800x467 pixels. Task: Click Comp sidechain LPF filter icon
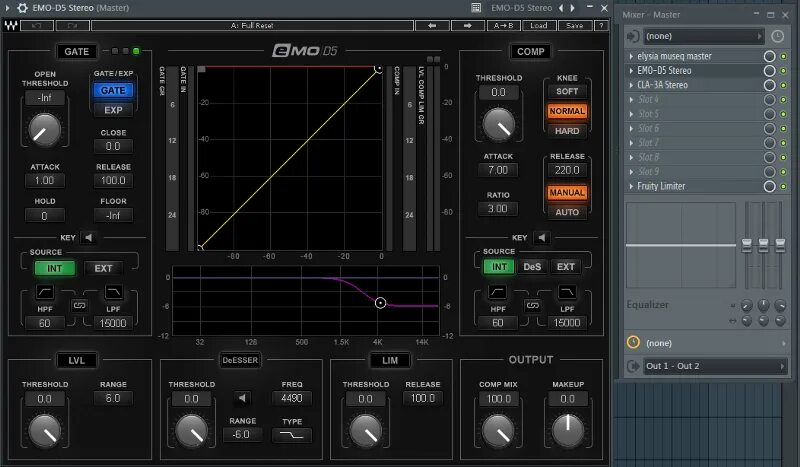tap(567, 292)
